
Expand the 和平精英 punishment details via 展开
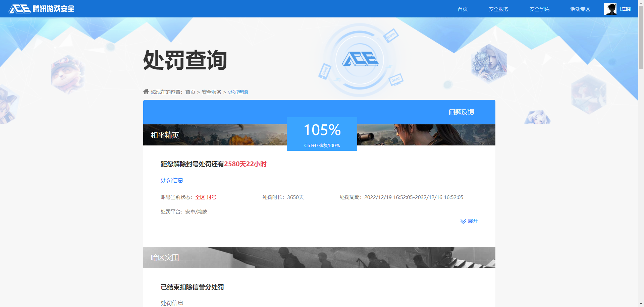tap(473, 221)
